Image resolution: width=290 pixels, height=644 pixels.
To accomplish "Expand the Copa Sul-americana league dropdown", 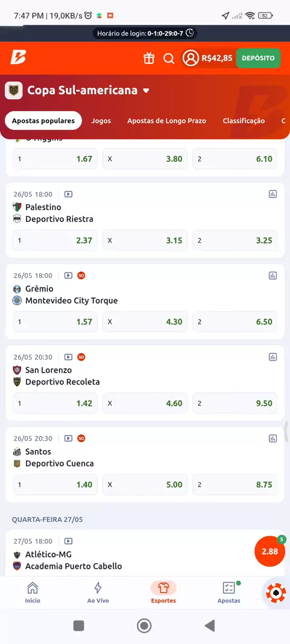I will (146, 91).
